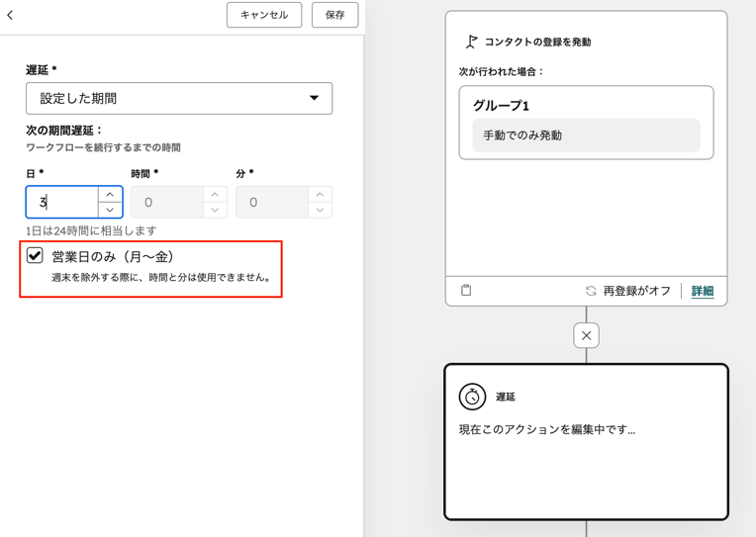The image size is (756, 537).
Task: Decrease 分 value with down arrow
Action: point(320,210)
